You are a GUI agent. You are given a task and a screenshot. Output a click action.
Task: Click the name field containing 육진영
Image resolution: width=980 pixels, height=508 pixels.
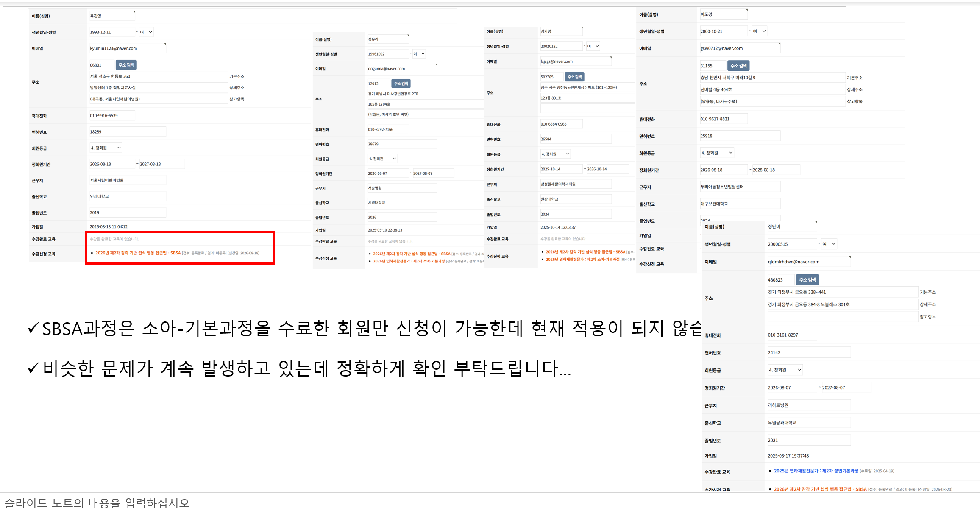coord(112,16)
